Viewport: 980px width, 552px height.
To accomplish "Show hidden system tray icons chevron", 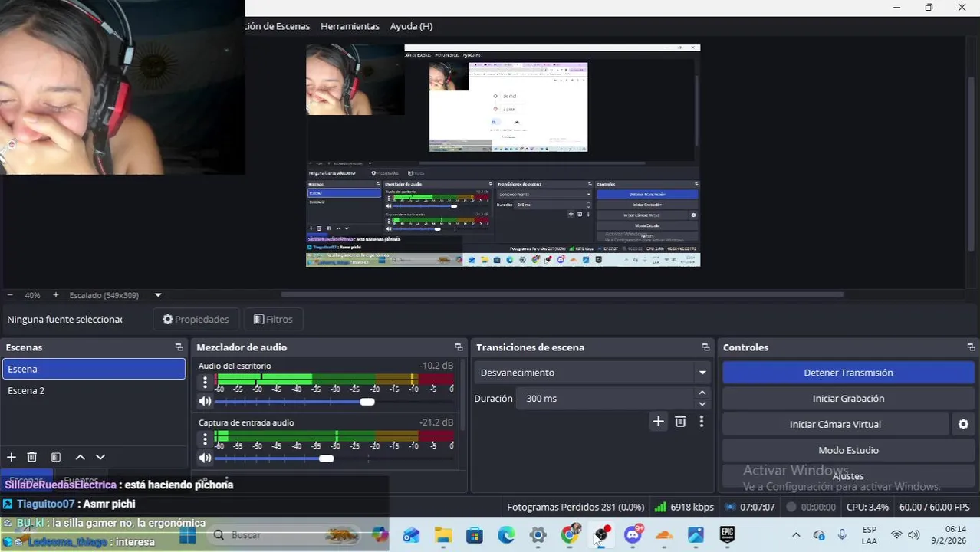I will coord(796,534).
